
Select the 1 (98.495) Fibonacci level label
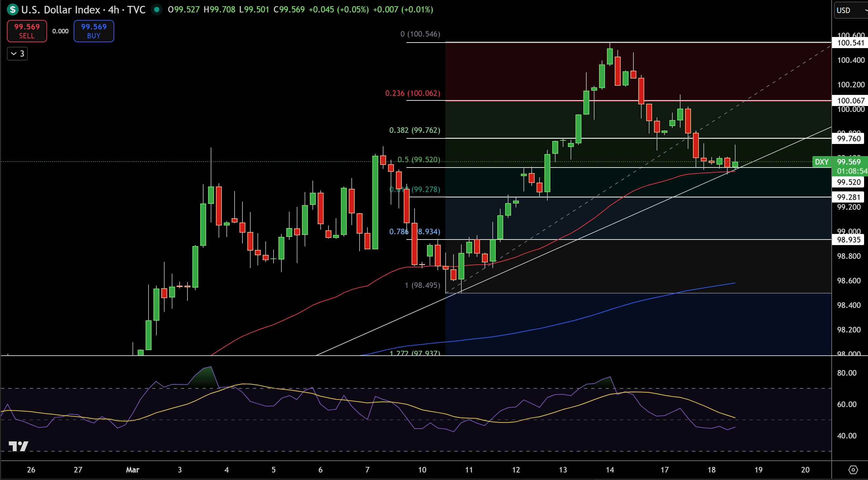point(422,285)
